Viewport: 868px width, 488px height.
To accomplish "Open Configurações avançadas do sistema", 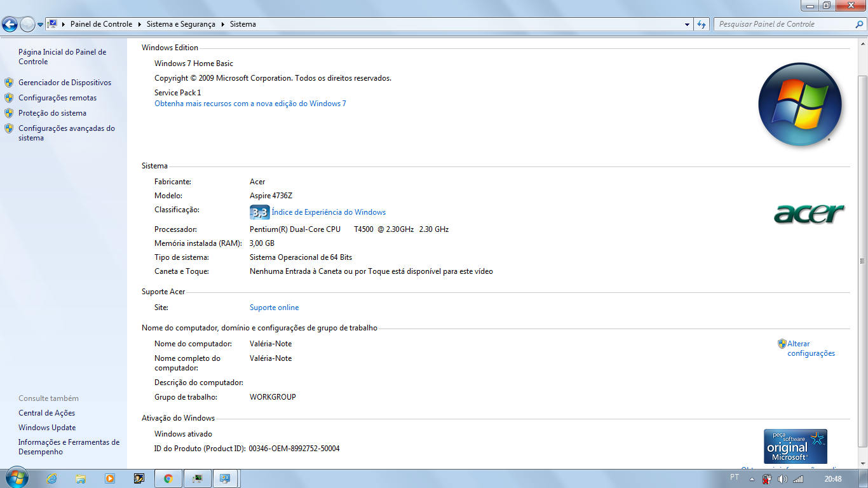I will point(67,133).
